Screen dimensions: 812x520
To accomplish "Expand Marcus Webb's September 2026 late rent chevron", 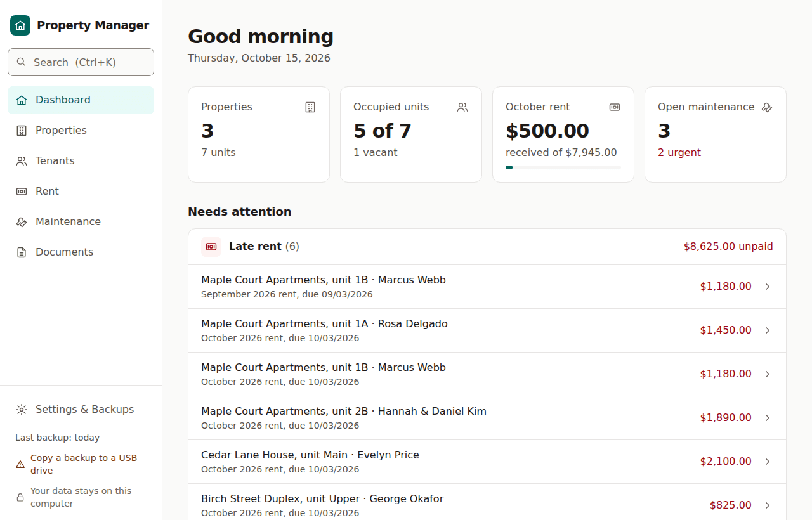I will (x=768, y=287).
